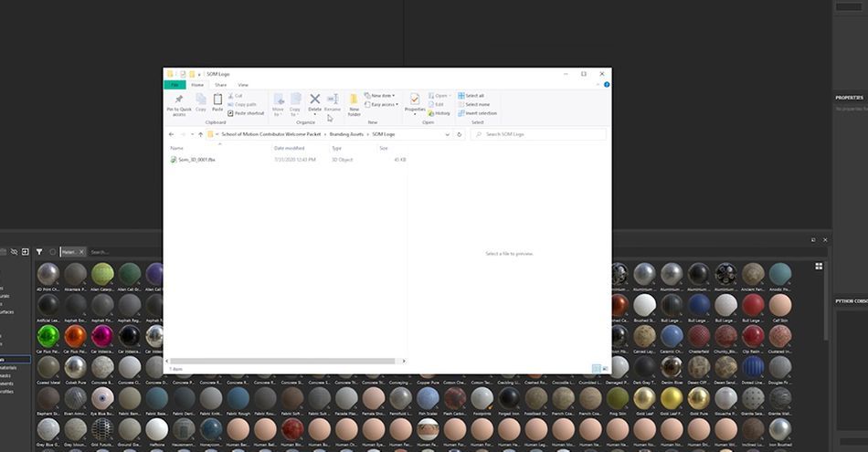Switch Explorer to large icons view
The image size is (868, 452).
pos(605,369)
